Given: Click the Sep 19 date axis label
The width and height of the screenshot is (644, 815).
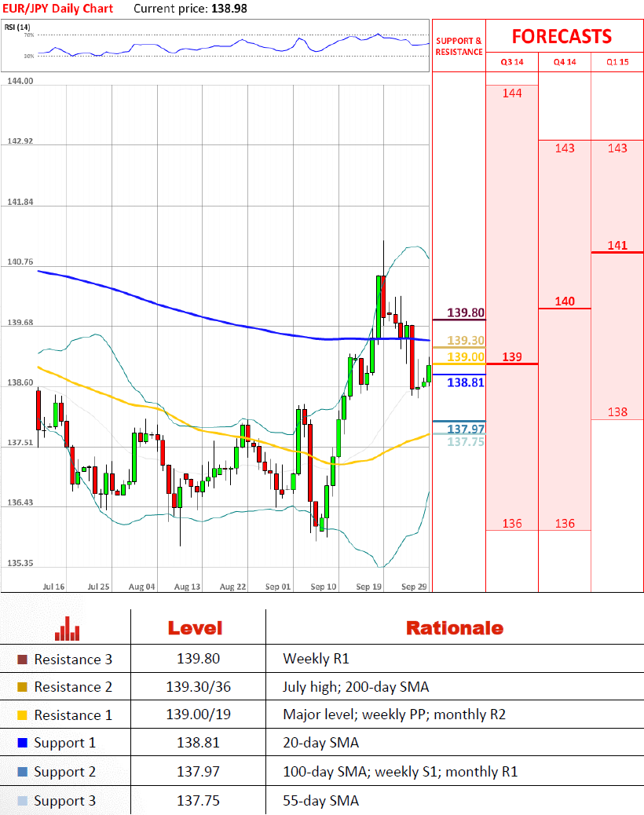Looking at the screenshot, I should point(368,587).
